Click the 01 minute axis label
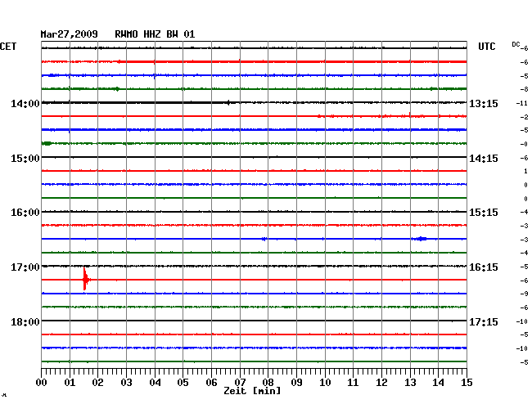Viewport: 532px width, 404px height. click(x=70, y=383)
